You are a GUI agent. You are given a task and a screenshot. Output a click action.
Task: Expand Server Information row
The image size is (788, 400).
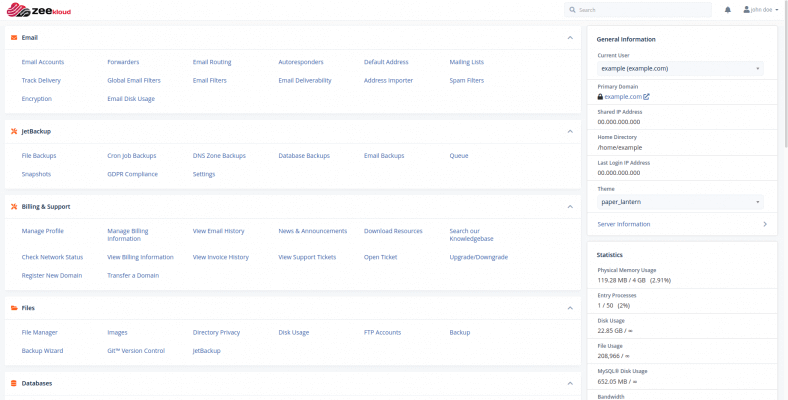681,224
